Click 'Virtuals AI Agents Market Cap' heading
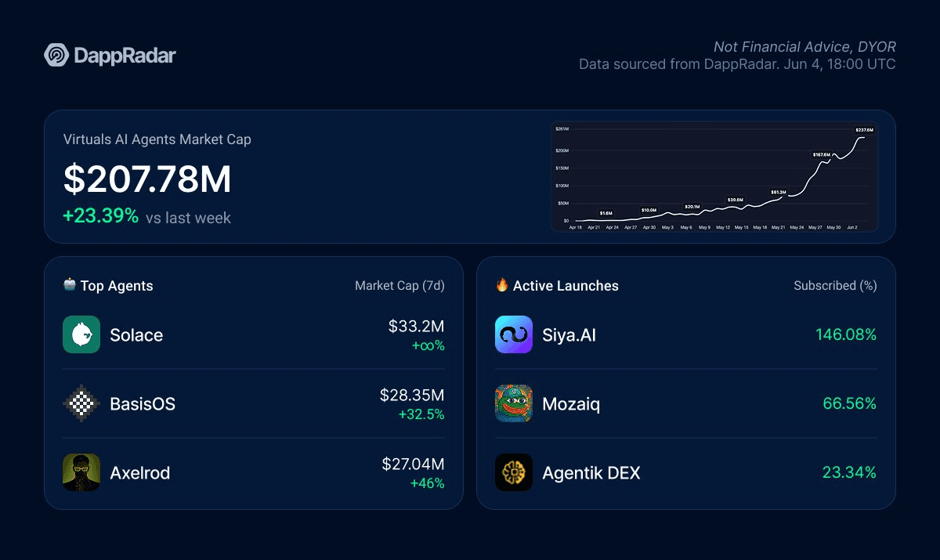Screen dimensions: 940x560 [157, 139]
